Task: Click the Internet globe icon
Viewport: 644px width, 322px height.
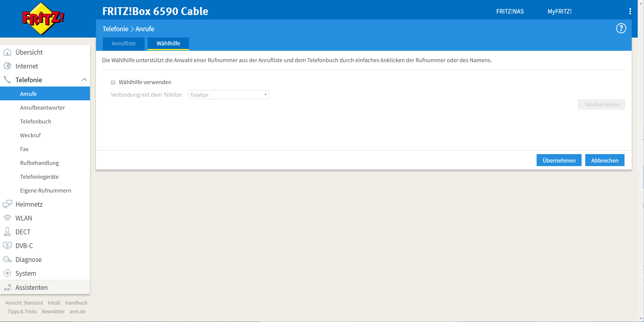Action: click(x=7, y=66)
